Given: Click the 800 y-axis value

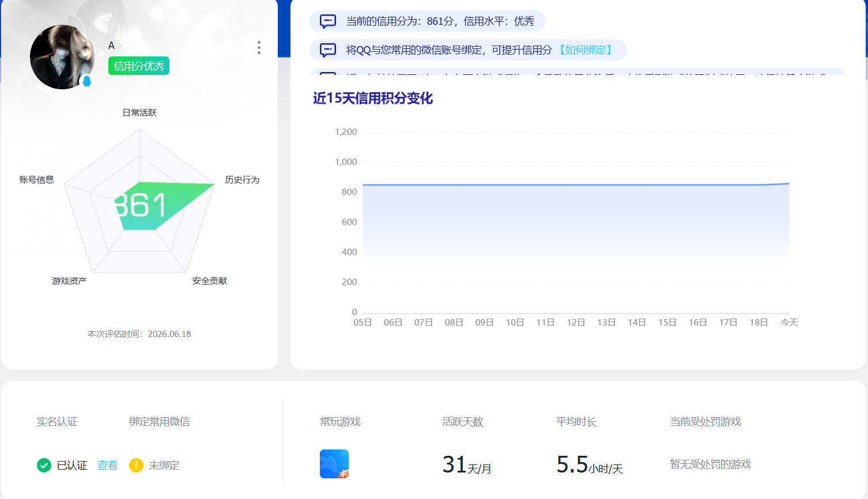Looking at the screenshot, I should [x=349, y=192].
